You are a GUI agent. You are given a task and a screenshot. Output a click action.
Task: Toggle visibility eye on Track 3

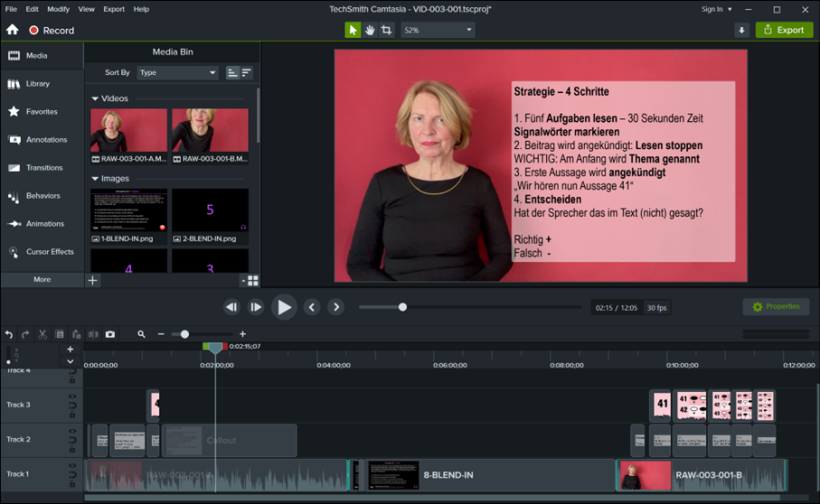(x=73, y=397)
